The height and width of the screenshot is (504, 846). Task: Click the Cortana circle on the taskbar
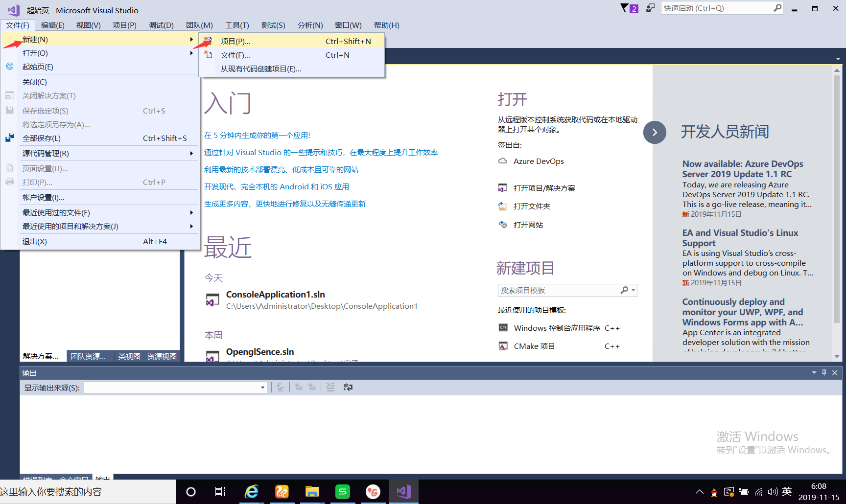[x=191, y=492]
